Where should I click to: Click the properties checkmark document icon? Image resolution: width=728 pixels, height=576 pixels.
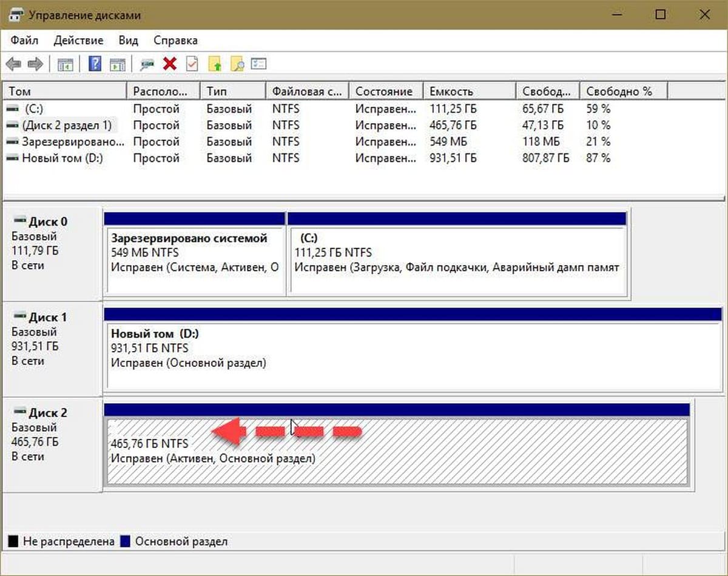[x=192, y=64]
